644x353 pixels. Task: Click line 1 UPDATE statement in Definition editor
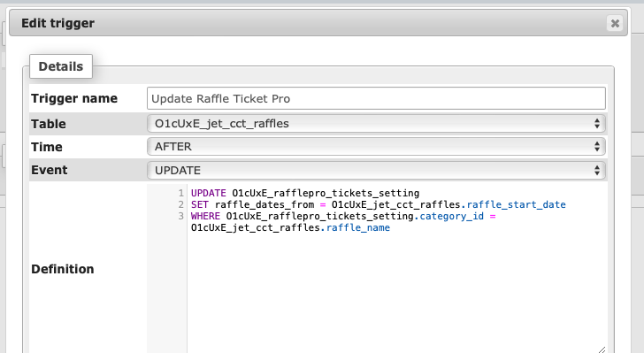[x=305, y=193]
